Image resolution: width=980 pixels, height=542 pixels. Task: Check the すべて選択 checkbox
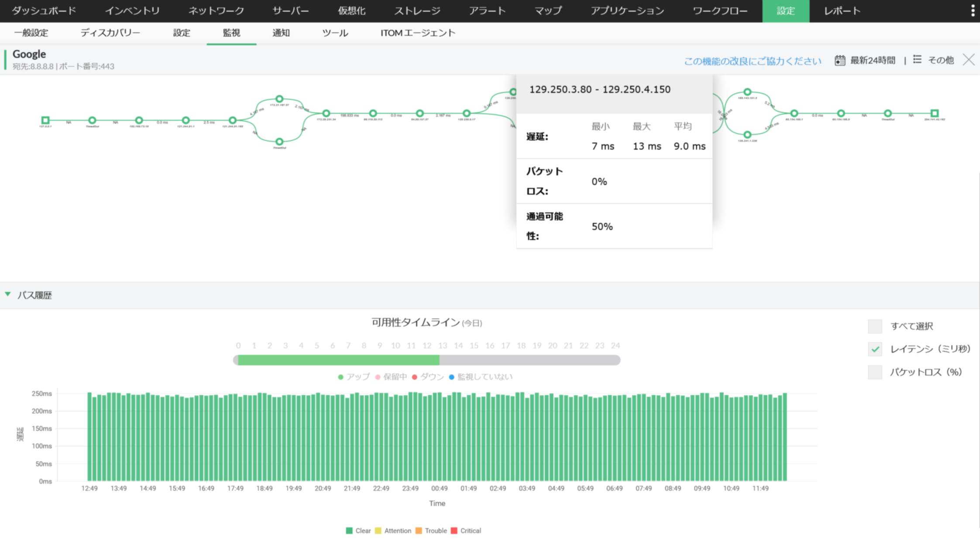pos(875,326)
